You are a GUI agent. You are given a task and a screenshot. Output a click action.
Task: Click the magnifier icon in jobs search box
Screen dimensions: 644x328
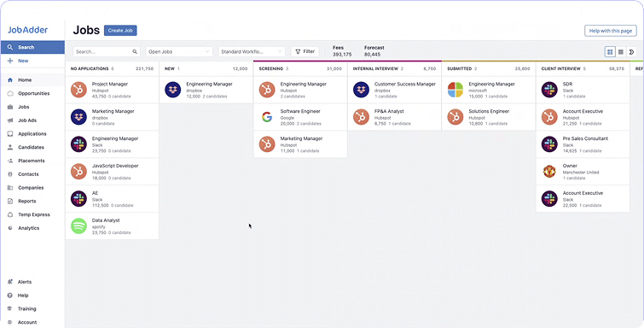click(x=135, y=52)
